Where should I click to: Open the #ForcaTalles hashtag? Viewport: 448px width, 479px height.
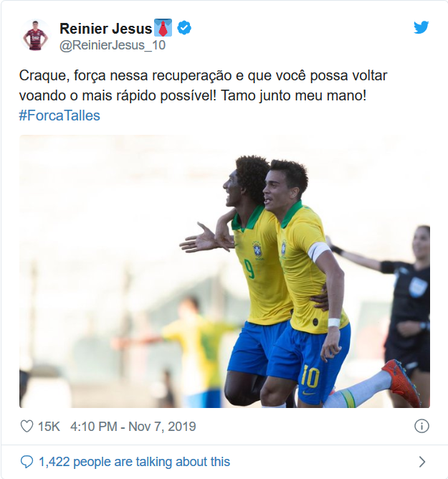59,115
